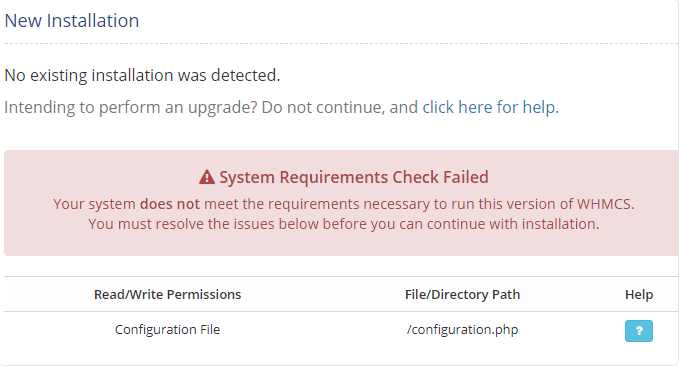Click the "File/Directory Path" column header
Screen dimensions: 681x366
[462, 294]
